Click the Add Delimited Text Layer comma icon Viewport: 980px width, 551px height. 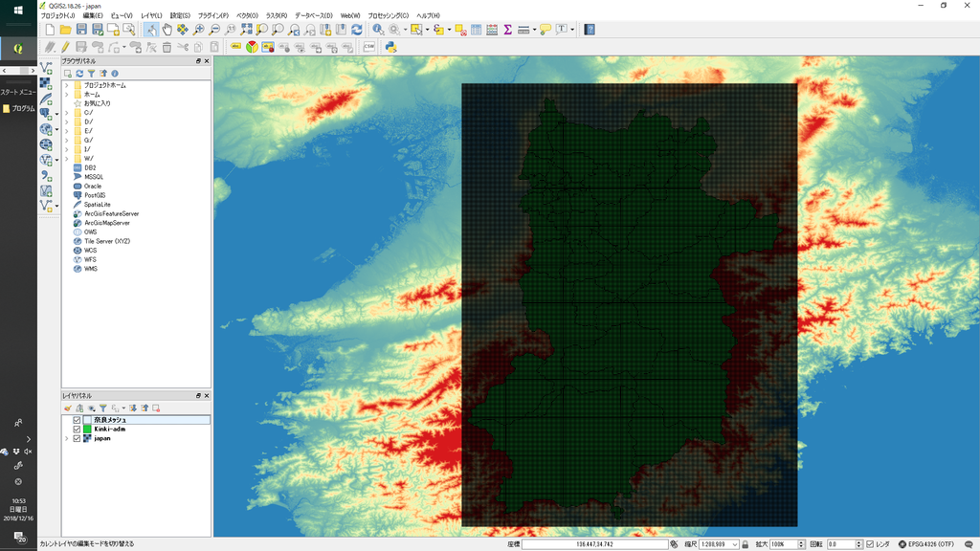click(46, 176)
